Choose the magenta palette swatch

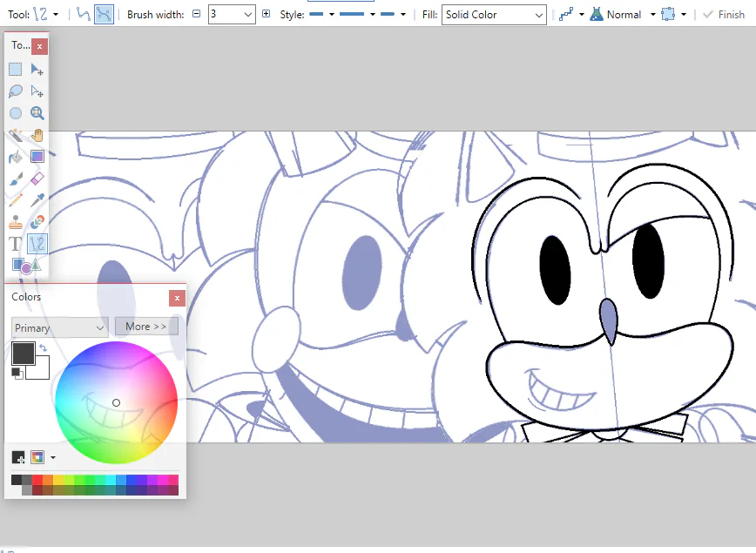163,480
